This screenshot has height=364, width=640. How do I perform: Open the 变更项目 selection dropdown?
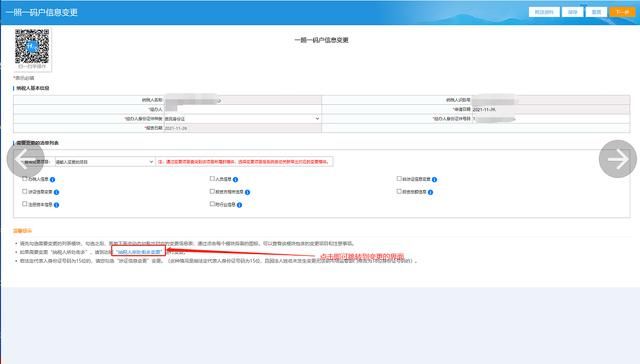(104, 162)
